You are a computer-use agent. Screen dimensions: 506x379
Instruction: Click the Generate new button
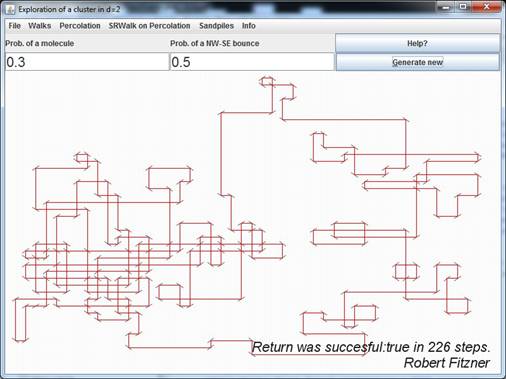417,62
